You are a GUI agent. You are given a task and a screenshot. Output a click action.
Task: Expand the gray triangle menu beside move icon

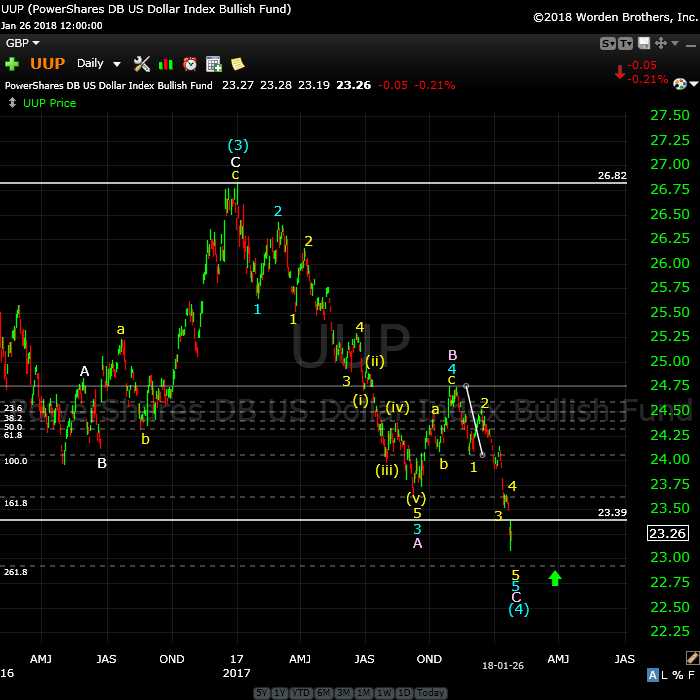coord(675,43)
